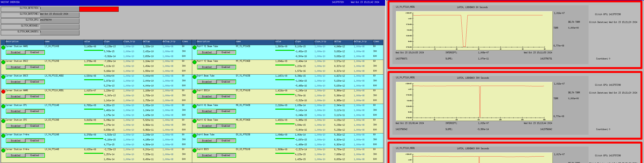Click the date Wed Oct 23 15:21:42 2024
This screenshot has width=644, height=163.
(x=365, y=2)
